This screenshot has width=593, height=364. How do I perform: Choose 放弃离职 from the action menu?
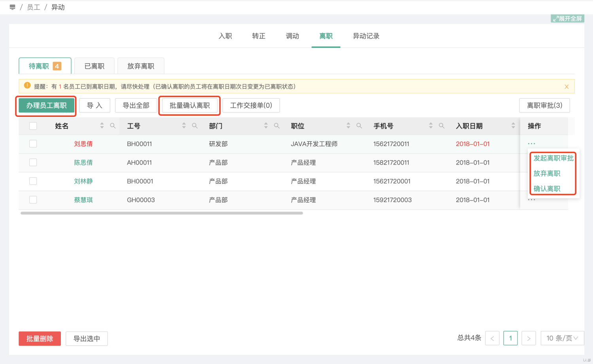click(x=547, y=173)
